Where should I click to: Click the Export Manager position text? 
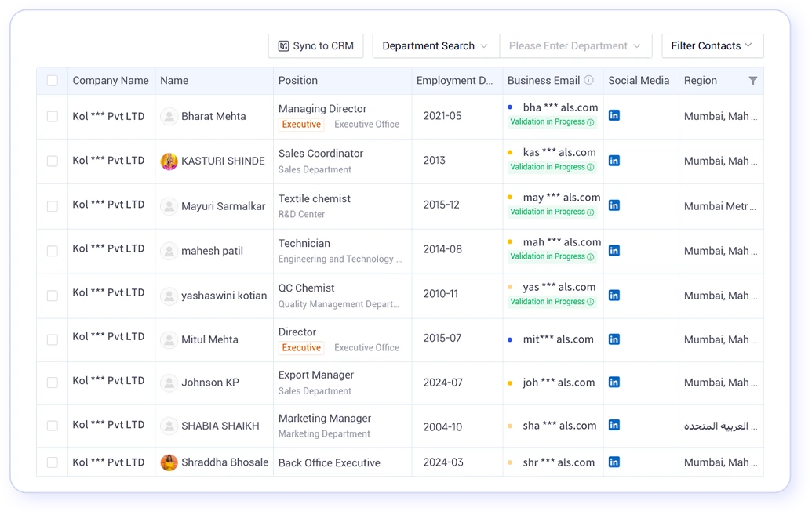click(316, 375)
